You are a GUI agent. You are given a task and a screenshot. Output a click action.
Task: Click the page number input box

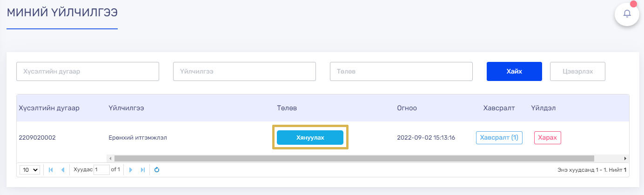101,170
